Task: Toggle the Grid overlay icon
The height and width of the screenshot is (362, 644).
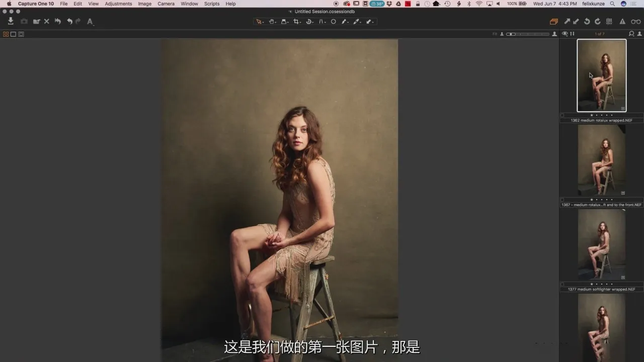Action: point(609,22)
